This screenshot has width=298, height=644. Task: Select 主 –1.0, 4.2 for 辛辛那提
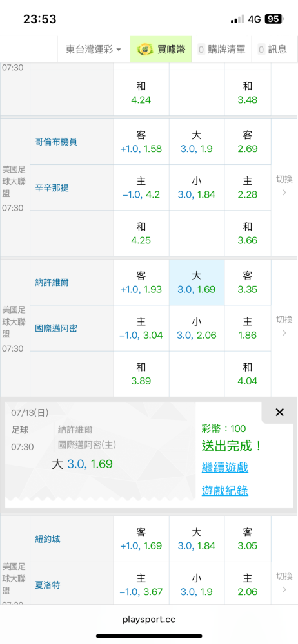(x=141, y=187)
